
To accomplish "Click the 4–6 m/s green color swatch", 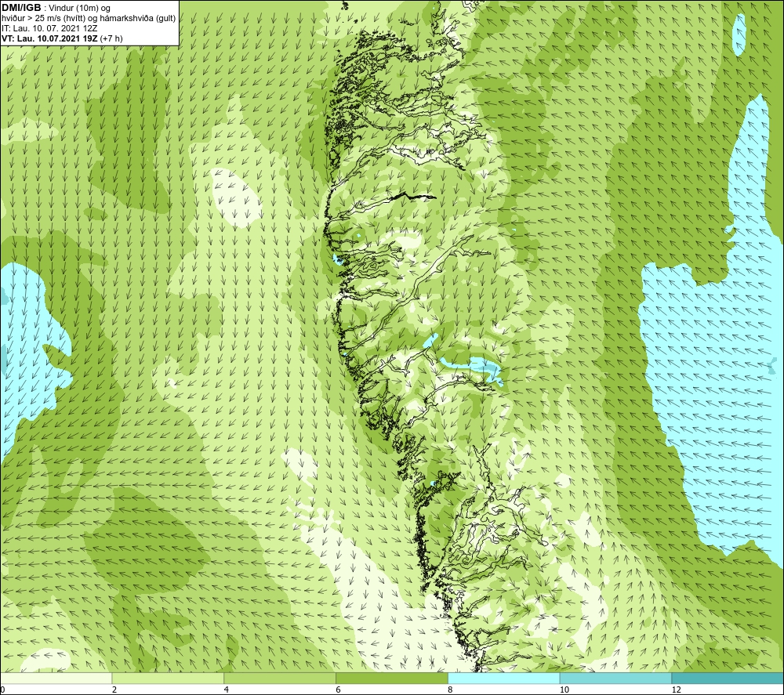I will (x=280, y=678).
